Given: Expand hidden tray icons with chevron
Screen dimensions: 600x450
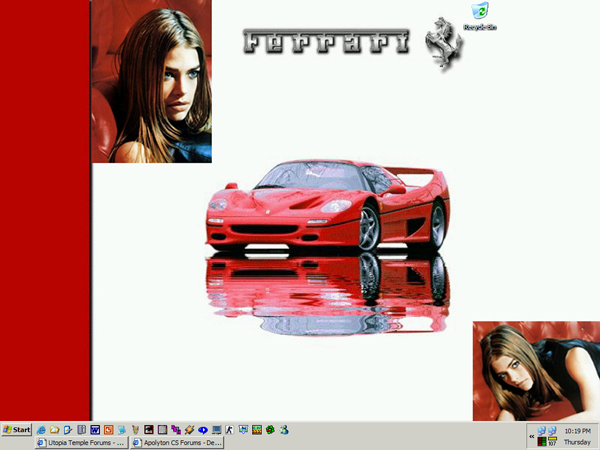Looking at the screenshot, I should [532, 436].
